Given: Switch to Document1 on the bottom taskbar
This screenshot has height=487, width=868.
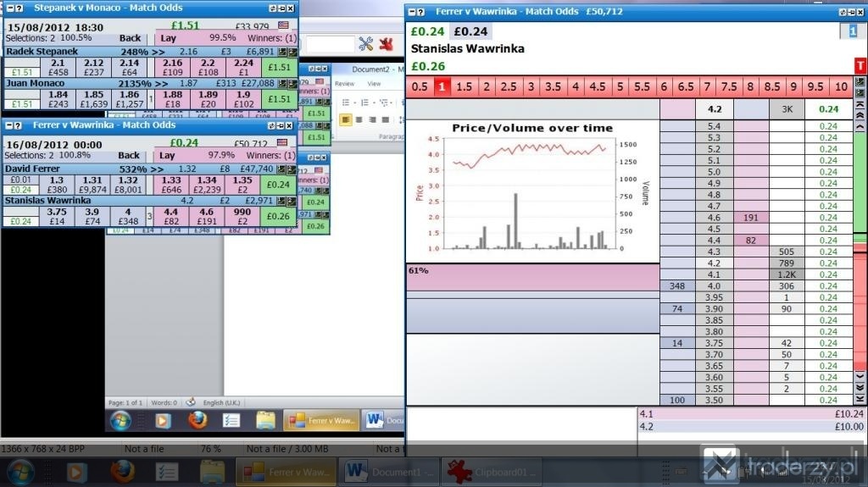Looking at the screenshot, I should [387, 472].
